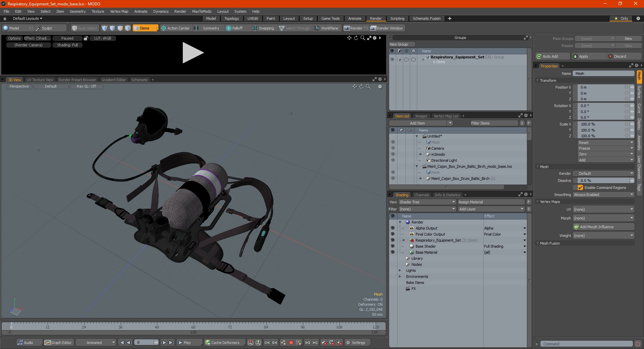
Task: Jump to the last frame
Action: coord(171,343)
